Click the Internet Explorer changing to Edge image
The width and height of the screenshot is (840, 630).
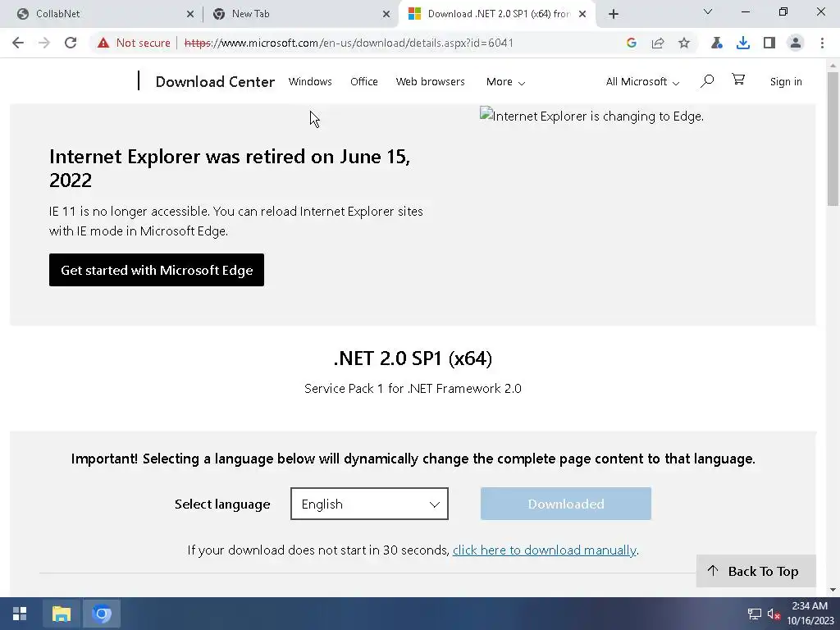point(591,116)
